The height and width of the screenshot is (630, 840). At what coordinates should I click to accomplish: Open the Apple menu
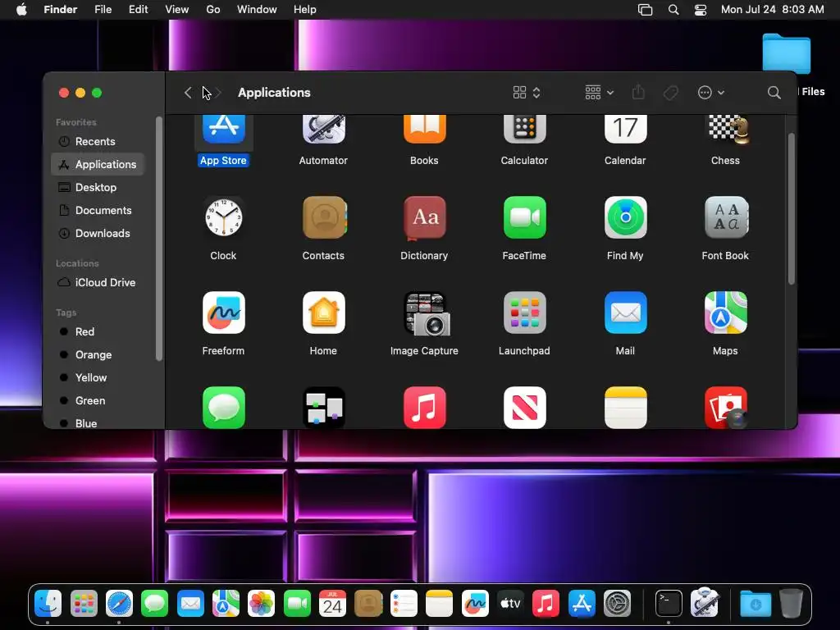click(x=21, y=10)
